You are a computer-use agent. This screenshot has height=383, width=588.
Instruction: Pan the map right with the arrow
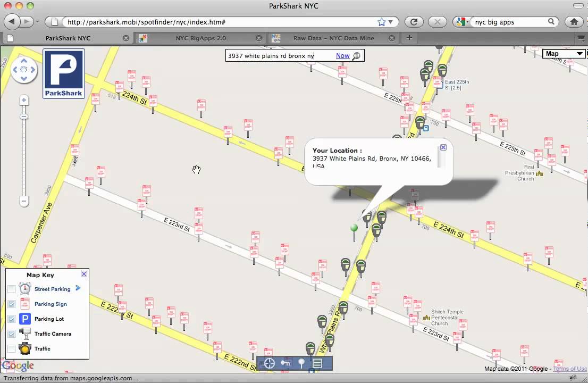pyautogui.click(x=32, y=69)
